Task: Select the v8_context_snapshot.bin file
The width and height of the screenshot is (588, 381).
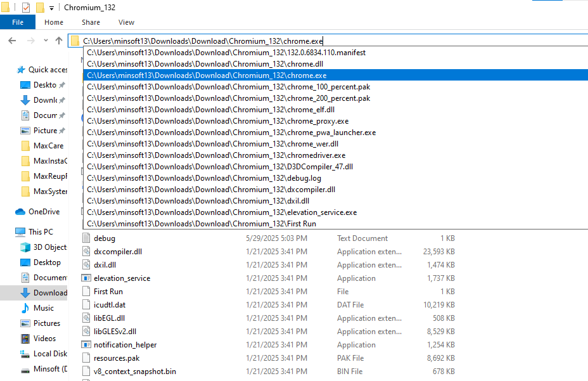Action: 134,371
